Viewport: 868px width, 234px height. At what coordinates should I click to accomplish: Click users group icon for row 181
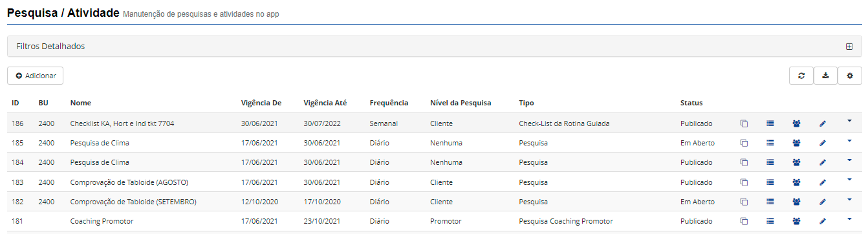796,221
